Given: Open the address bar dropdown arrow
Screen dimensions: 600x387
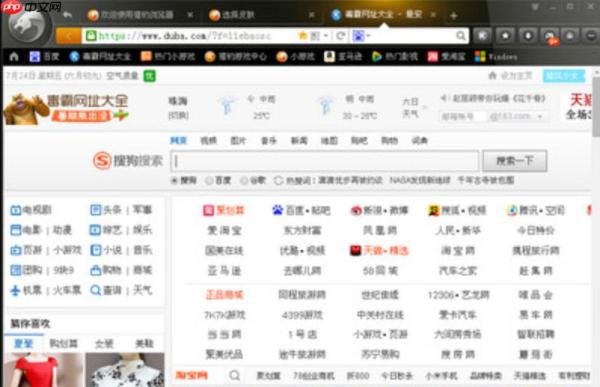Looking at the screenshot, I should point(326,36).
